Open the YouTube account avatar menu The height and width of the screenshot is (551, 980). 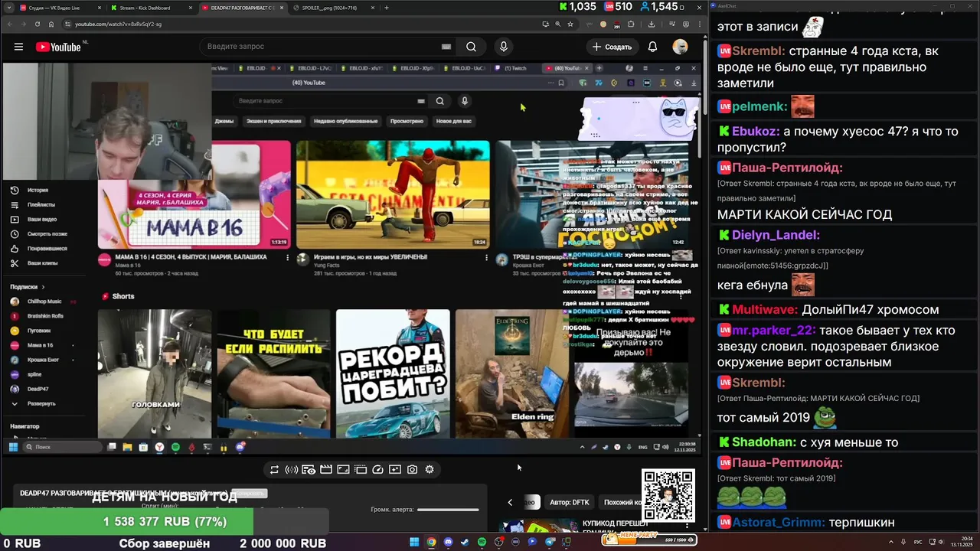680,47
